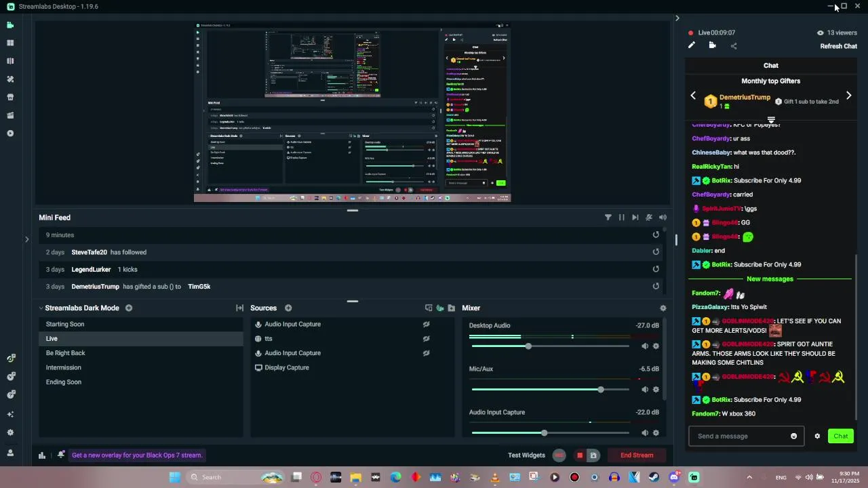This screenshot has height=488, width=868.
Task: Adjust the Mic/Aux volume slider
Action: pyautogui.click(x=601, y=390)
